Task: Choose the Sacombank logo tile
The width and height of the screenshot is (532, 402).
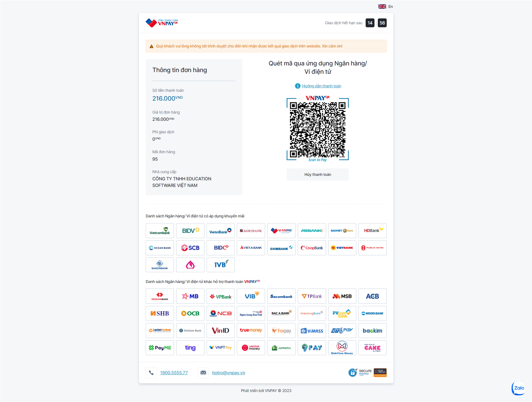Action: pyautogui.click(x=281, y=296)
